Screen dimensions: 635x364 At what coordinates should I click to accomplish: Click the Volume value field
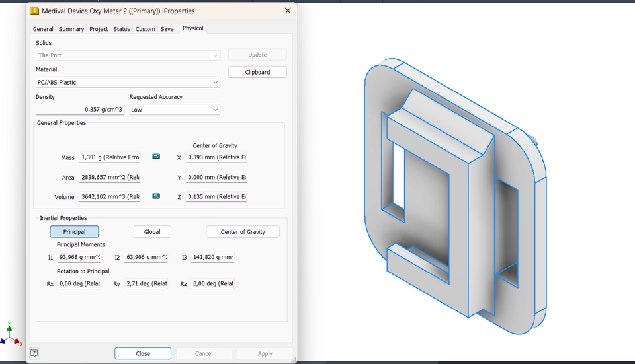pos(110,197)
